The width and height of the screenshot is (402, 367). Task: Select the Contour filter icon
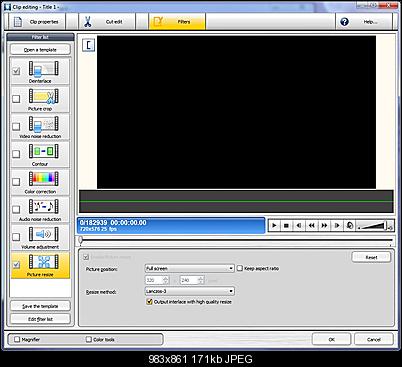(x=43, y=152)
